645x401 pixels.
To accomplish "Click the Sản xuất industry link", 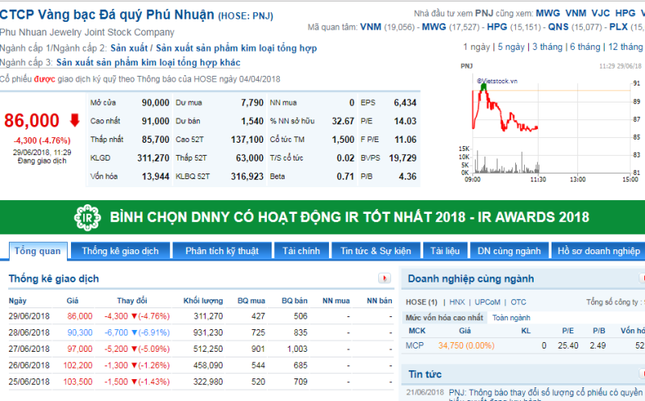I will [x=129, y=48].
